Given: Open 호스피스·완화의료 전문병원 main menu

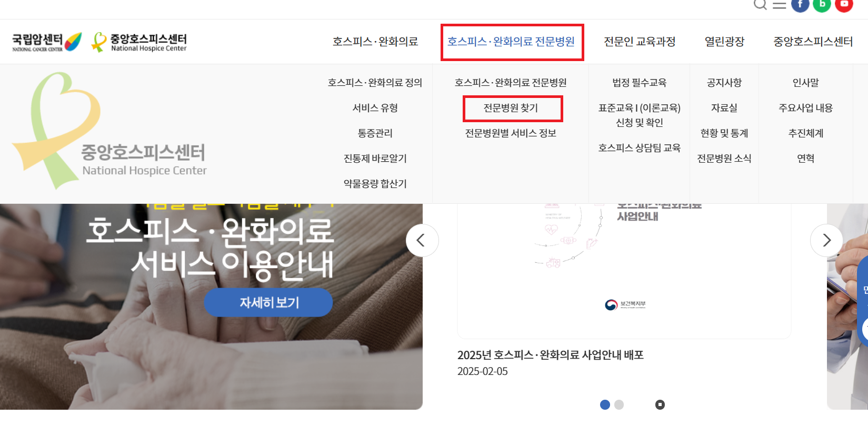Looking at the screenshot, I should [511, 42].
